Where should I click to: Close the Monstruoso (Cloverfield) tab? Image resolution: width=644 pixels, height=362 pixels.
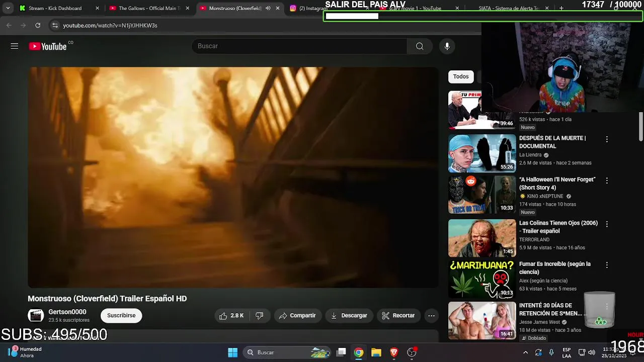pyautogui.click(x=277, y=8)
